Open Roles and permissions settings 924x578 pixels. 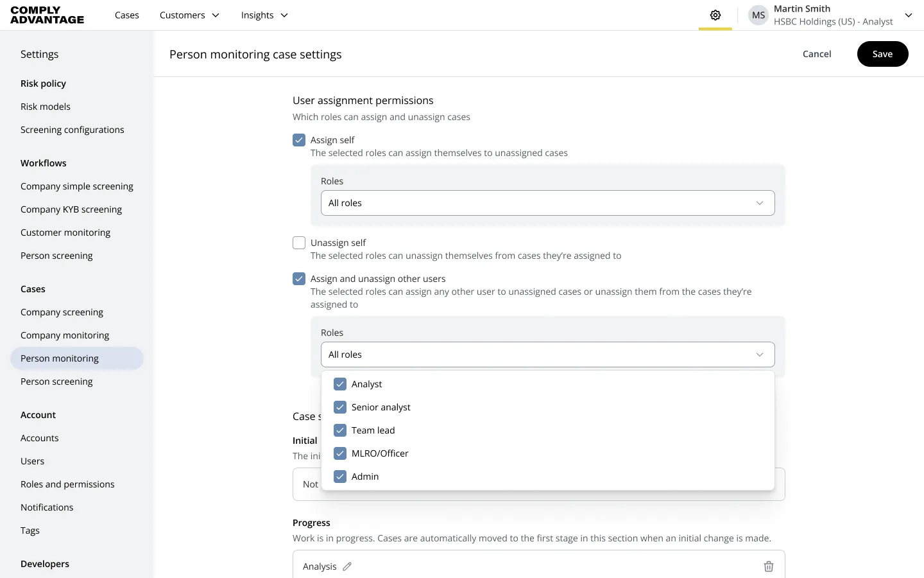(67, 484)
